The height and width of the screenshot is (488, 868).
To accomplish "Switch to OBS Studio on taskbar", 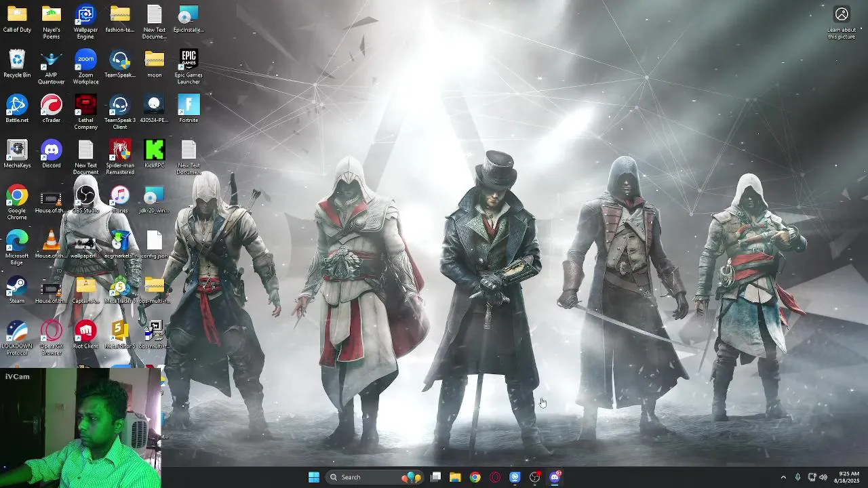I will pos(535,477).
